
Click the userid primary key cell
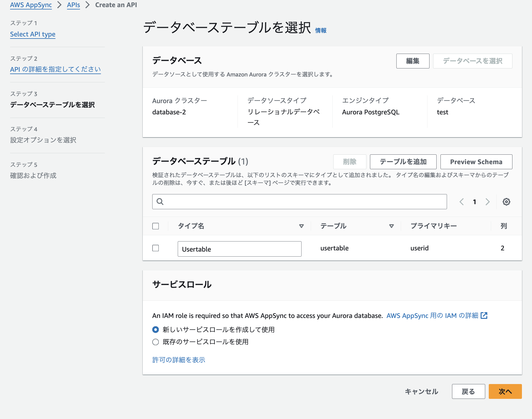(419, 248)
